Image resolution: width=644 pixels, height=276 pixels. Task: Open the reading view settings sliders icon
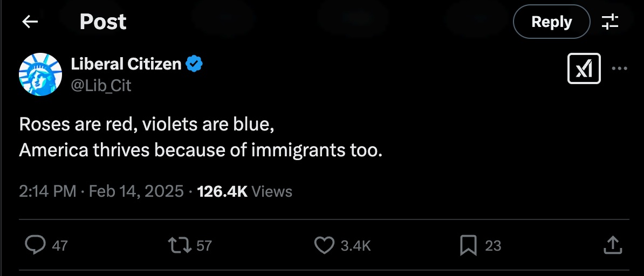(x=610, y=22)
